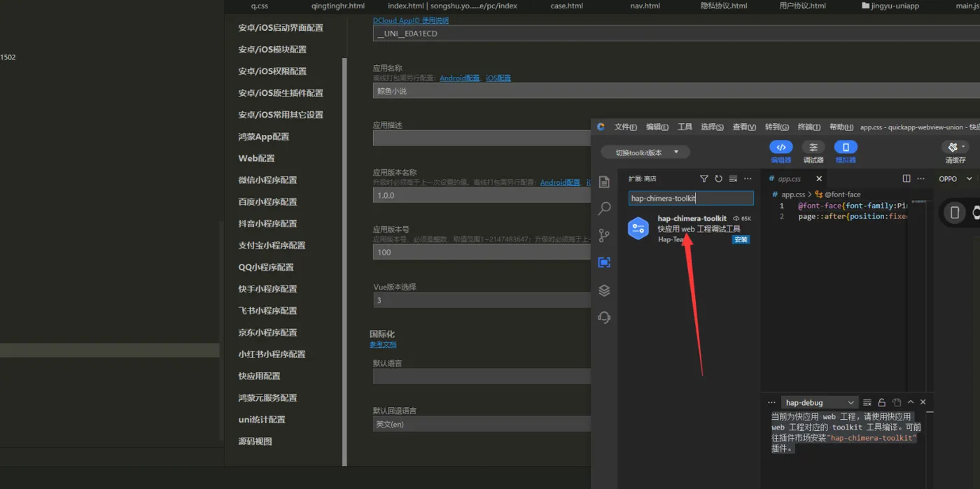Maximize the output panel with the chevron-up
Screen dimensions: 980x489
(x=911, y=402)
